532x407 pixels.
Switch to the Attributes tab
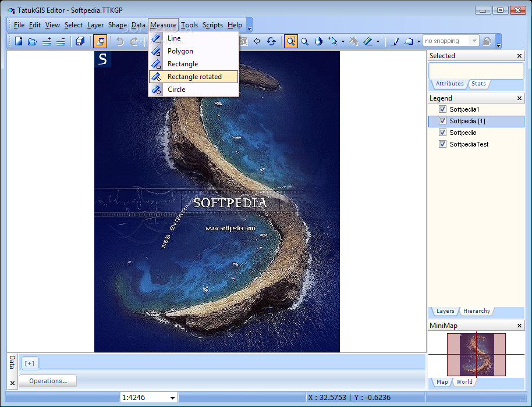click(449, 84)
